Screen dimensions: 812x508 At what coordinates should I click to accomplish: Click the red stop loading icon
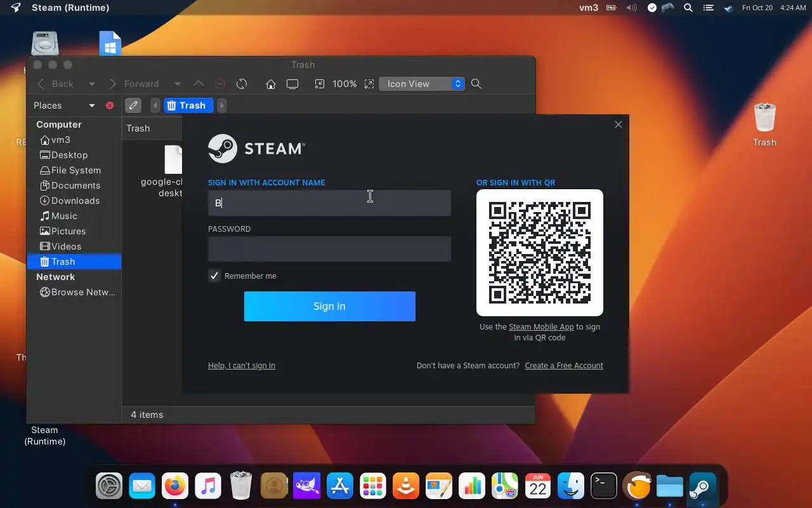click(x=220, y=84)
